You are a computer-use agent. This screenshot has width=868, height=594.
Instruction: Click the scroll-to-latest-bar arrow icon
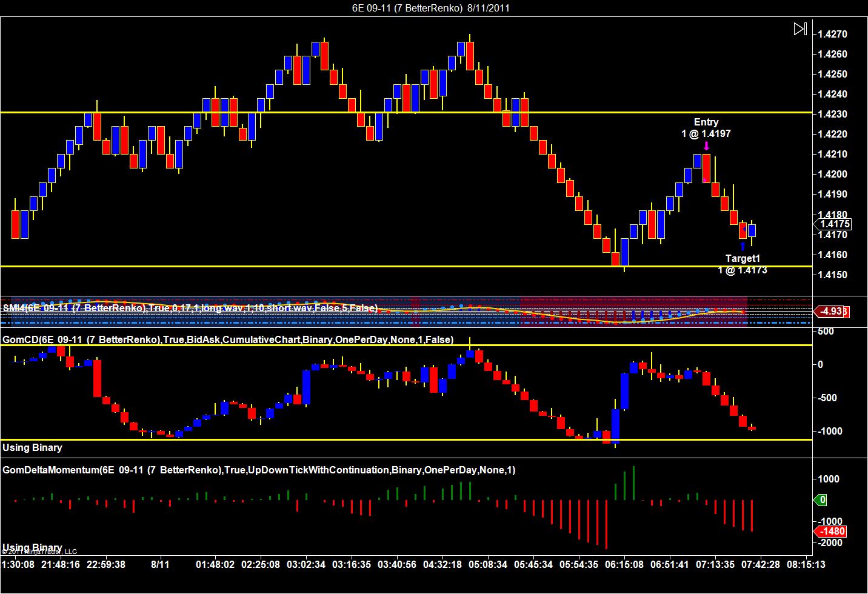point(800,28)
